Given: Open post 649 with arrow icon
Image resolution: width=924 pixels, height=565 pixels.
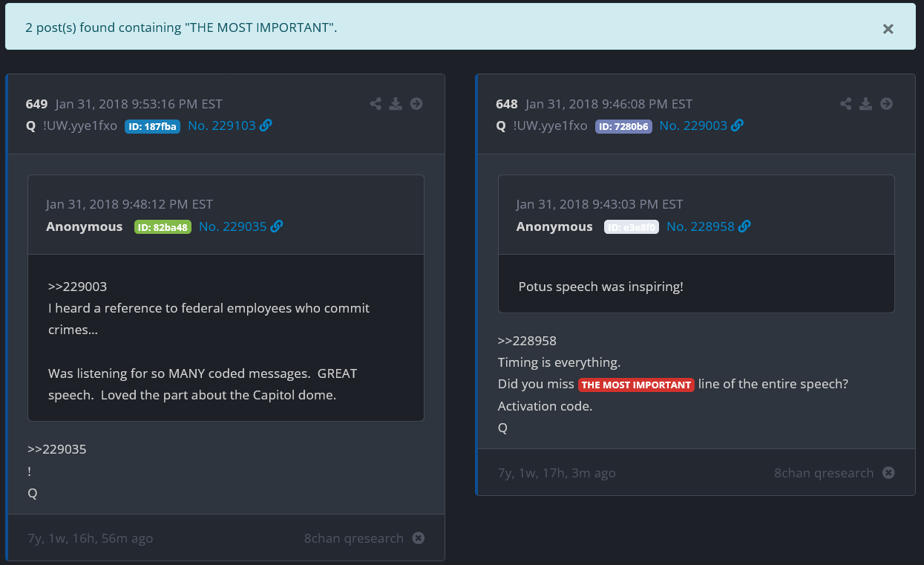Looking at the screenshot, I should (x=416, y=104).
